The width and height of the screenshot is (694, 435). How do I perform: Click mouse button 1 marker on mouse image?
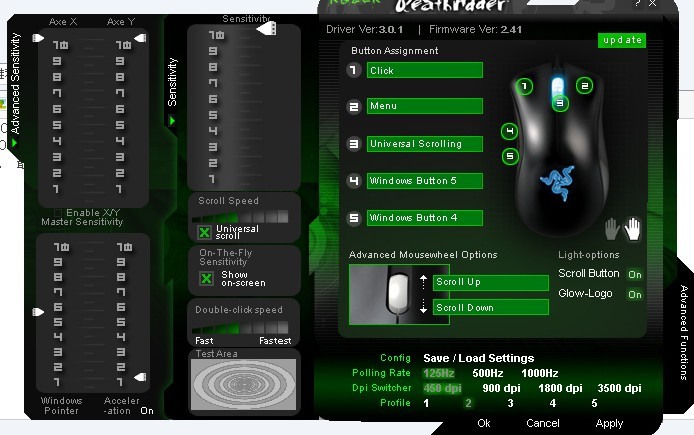(524, 86)
